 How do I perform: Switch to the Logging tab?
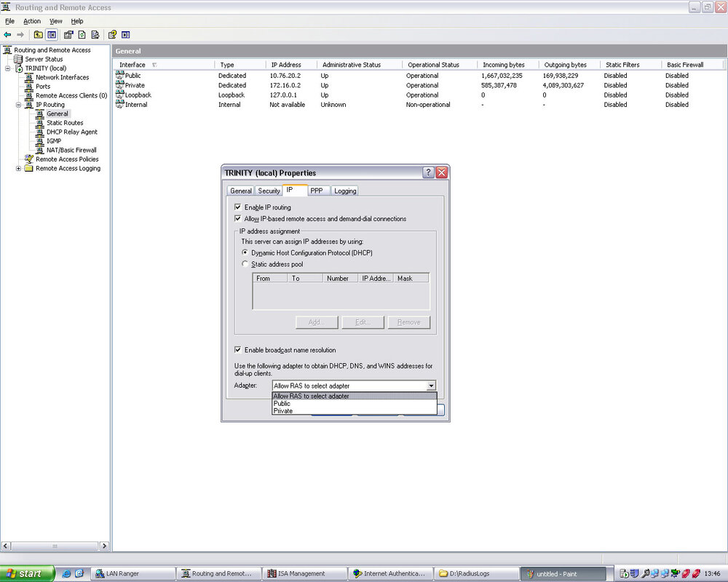345,191
